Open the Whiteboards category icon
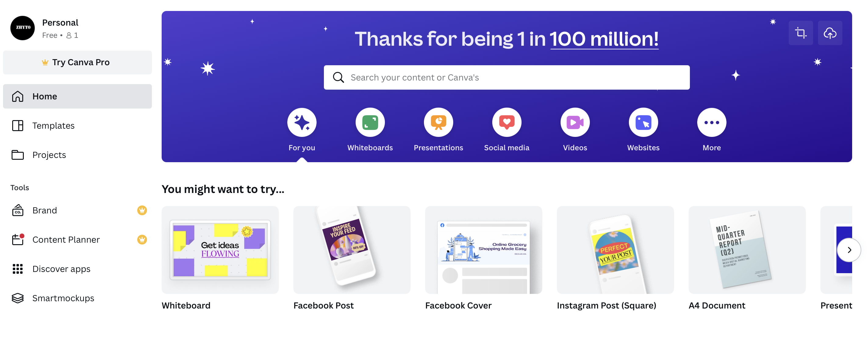Viewport: 868px width, 339px height. (370, 123)
